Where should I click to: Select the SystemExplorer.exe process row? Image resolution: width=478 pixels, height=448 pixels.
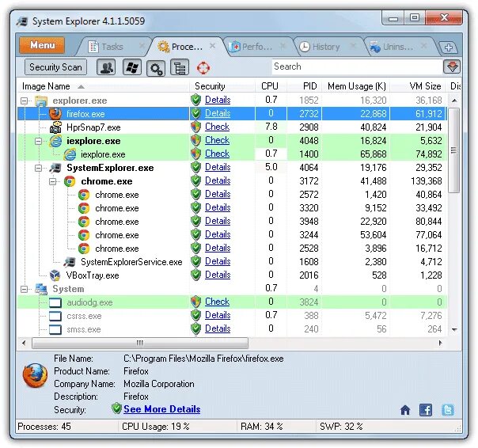pyautogui.click(x=233, y=168)
